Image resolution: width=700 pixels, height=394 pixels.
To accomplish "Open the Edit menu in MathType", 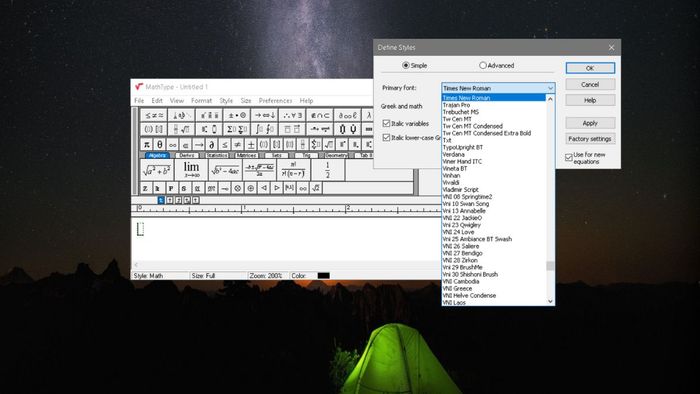I will pos(157,101).
